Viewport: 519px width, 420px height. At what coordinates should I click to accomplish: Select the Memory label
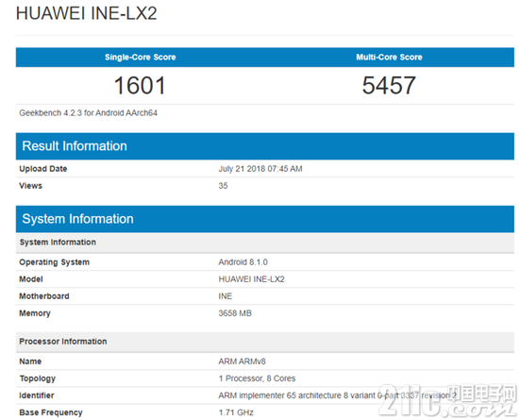coord(35,313)
